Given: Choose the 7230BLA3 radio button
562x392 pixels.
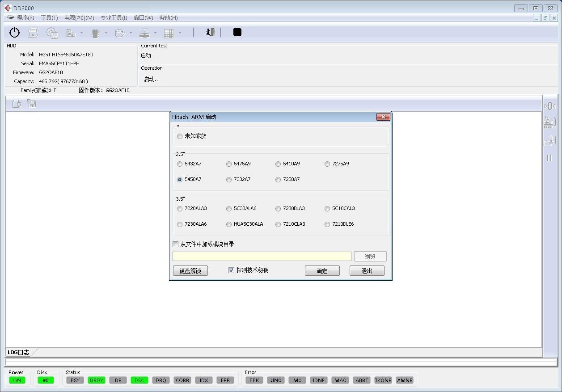Looking at the screenshot, I should coord(278,209).
